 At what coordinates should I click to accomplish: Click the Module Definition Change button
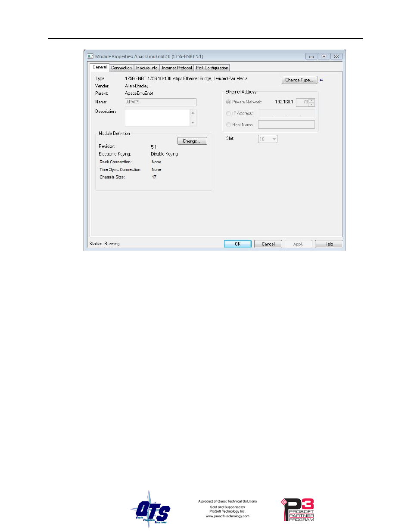tap(192, 141)
